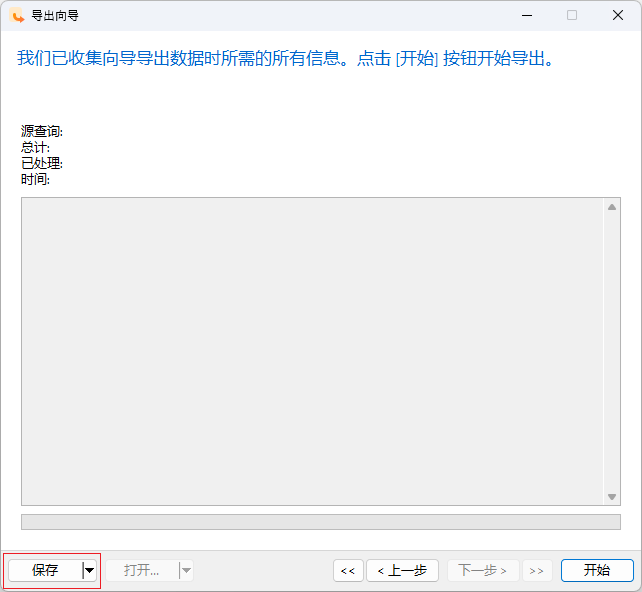Click the 源查询: label

pos(42,131)
